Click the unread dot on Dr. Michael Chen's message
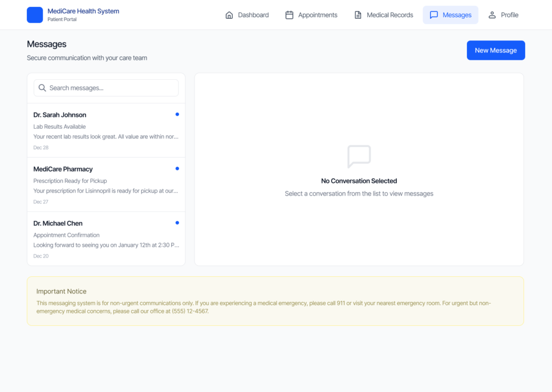Image resolution: width=552 pixels, height=392 pixels. pos(177,223)
